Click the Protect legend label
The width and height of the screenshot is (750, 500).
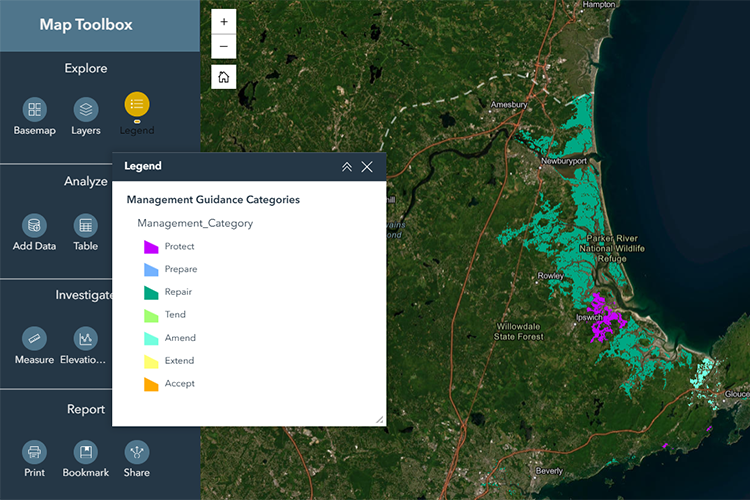click(179, 246)
